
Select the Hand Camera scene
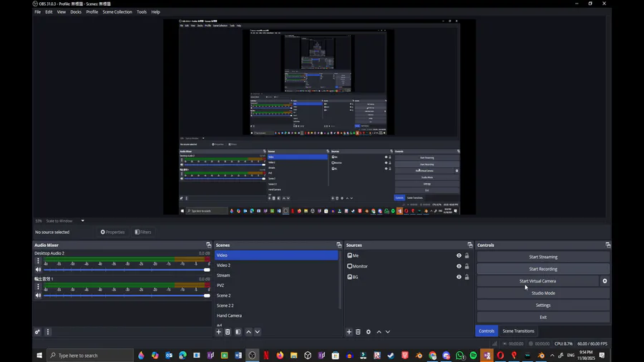(276, 315)
